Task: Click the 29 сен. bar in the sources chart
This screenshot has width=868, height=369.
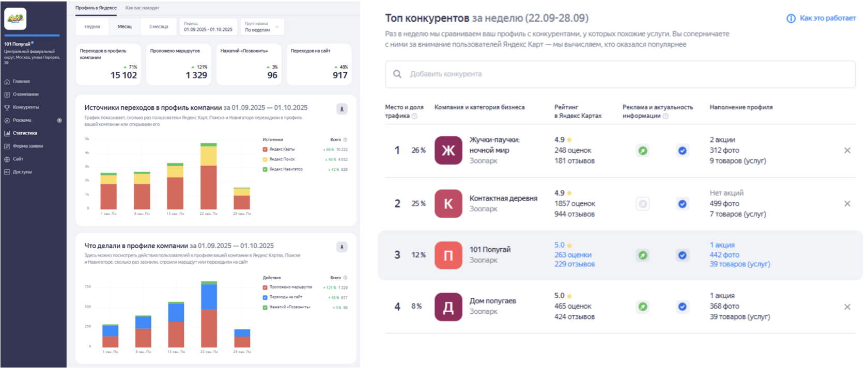Action: (242, 198)
